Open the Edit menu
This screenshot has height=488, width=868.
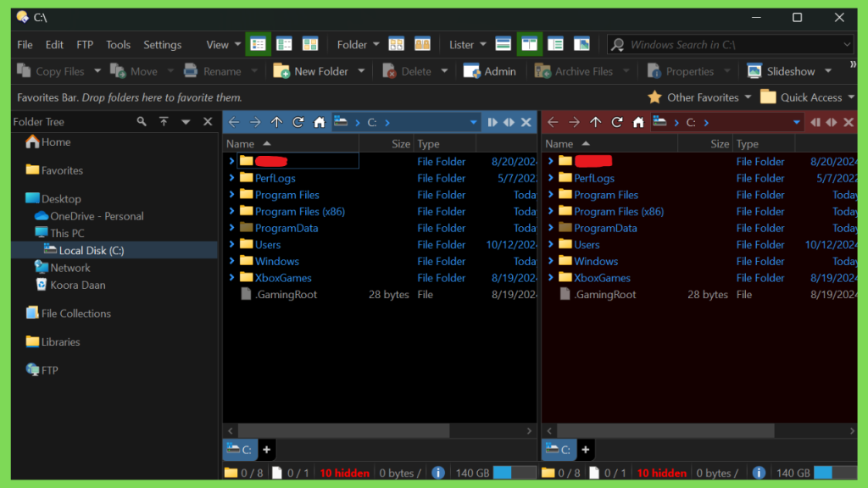tap(54, 45)
